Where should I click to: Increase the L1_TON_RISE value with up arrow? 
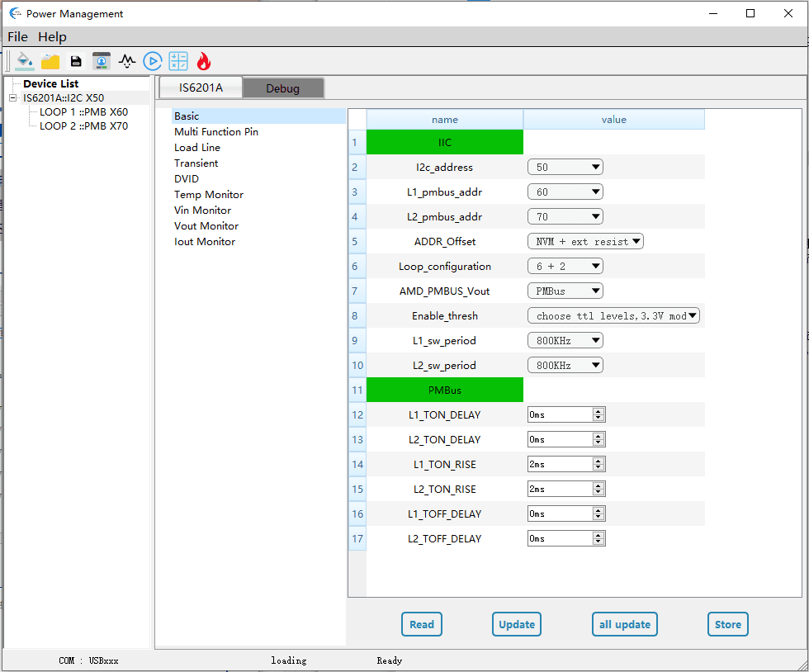598,461
